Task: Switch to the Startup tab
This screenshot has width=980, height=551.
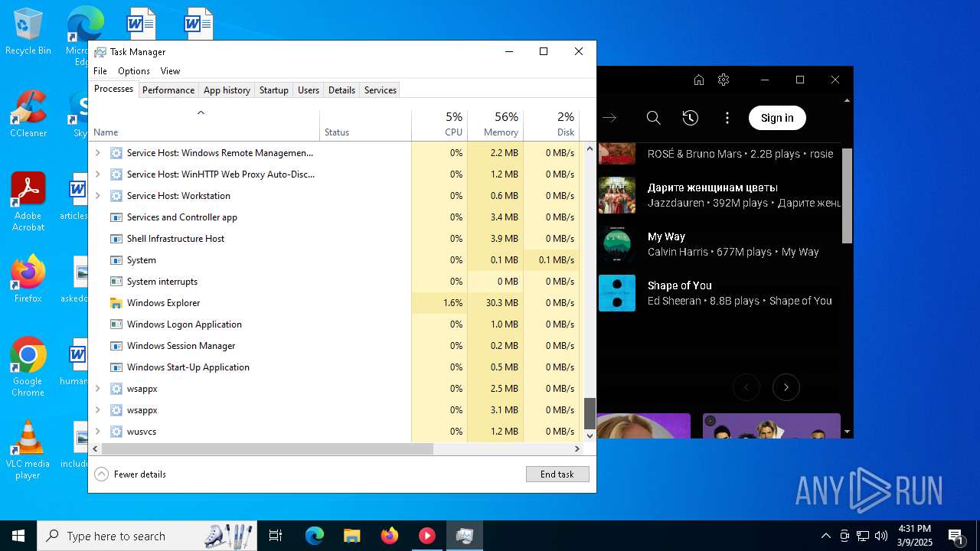Action: [x=273, y=90]
